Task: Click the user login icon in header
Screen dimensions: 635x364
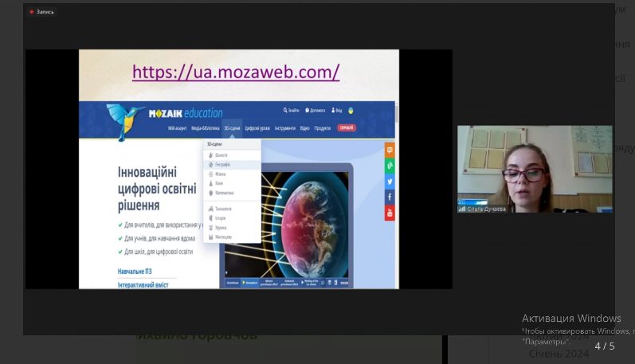Action: (333, 110)
